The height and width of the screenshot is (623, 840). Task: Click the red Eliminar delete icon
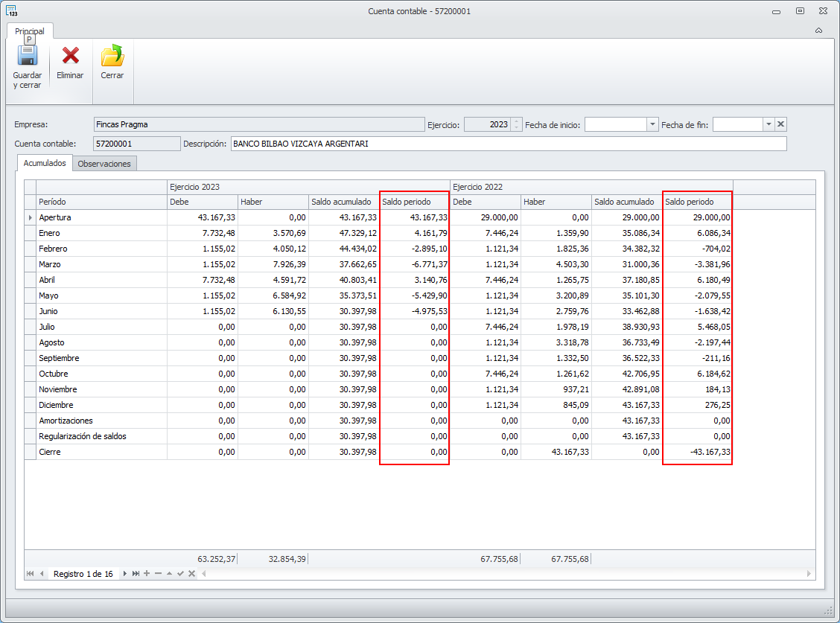point(70,57)
